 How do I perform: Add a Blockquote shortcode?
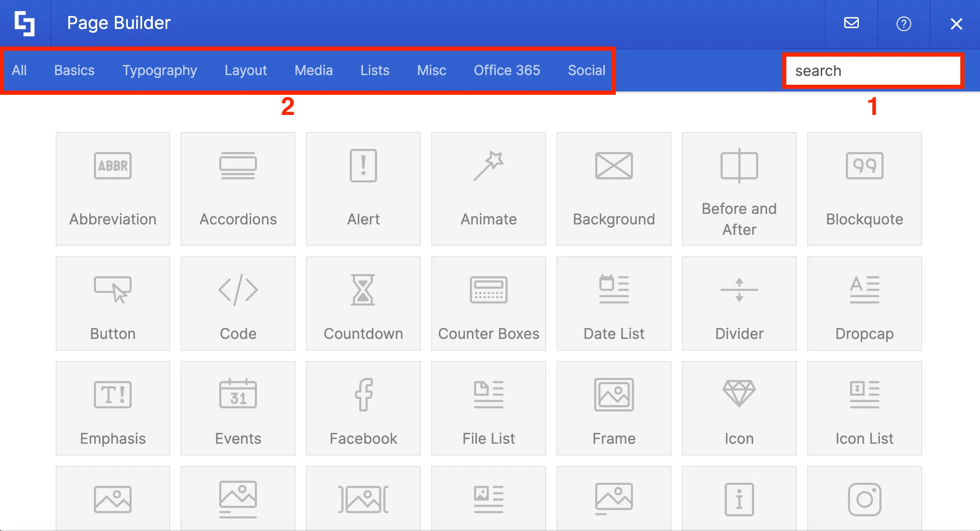pyautogui.click(x=865, y=189)
